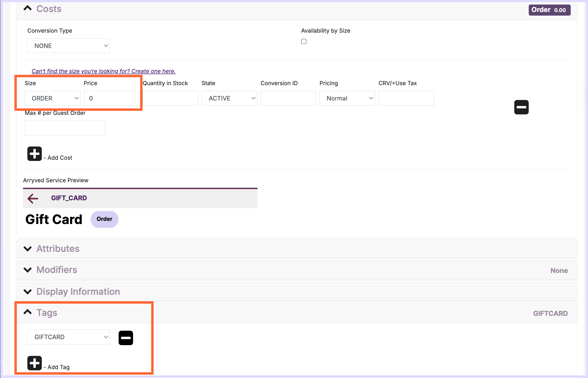Open the Pricing Normal dropdown
The image size is (588, 378).
pos(347,98)
